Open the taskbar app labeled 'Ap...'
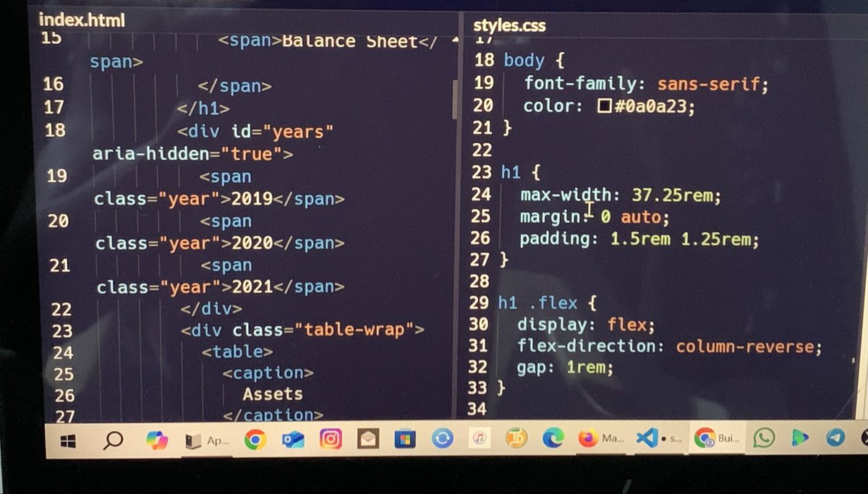 click(208, 439)
